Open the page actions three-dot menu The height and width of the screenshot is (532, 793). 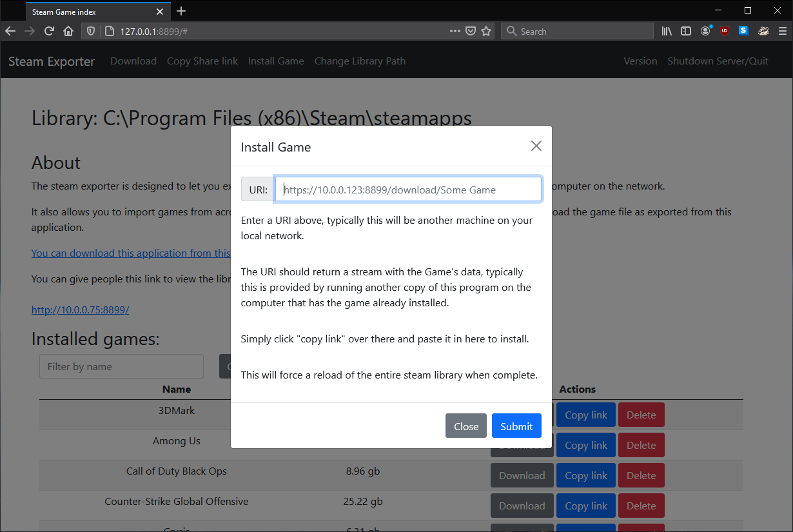[x=455, y=31]
